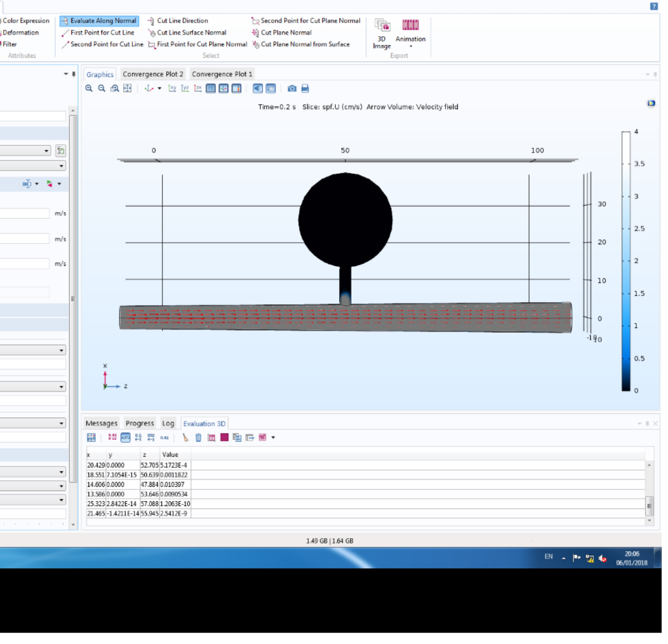
Task: Expand the table toolbar export dropdown arrow
Action: (273, 438)
